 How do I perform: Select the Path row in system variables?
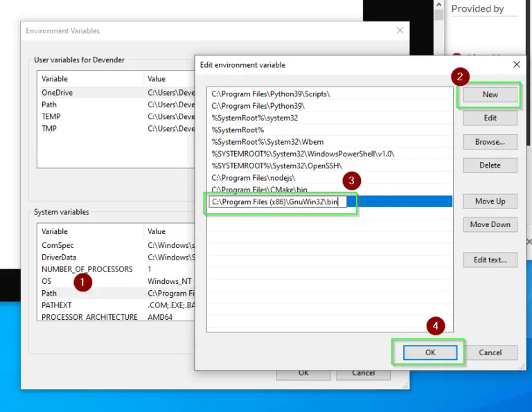(x=116, y=294)
